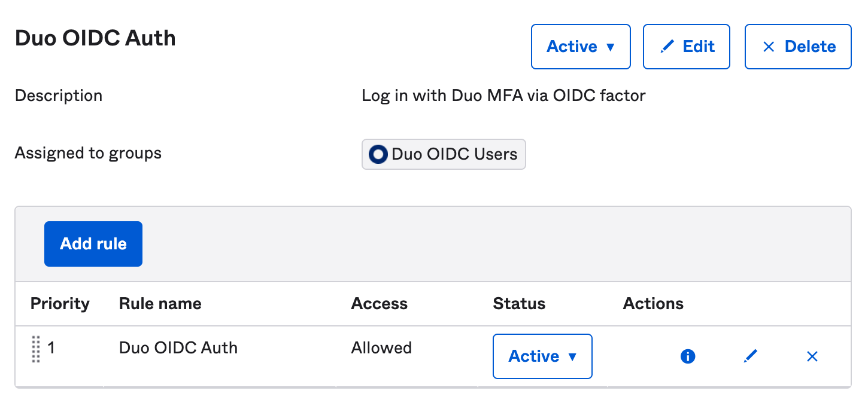Click the pencil icon inside the Edit button

(x=666, y=46)
